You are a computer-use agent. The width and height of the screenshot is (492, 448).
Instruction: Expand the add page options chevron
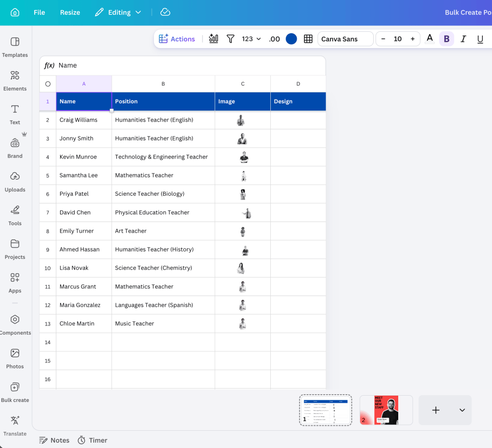(x=462, y=410)
